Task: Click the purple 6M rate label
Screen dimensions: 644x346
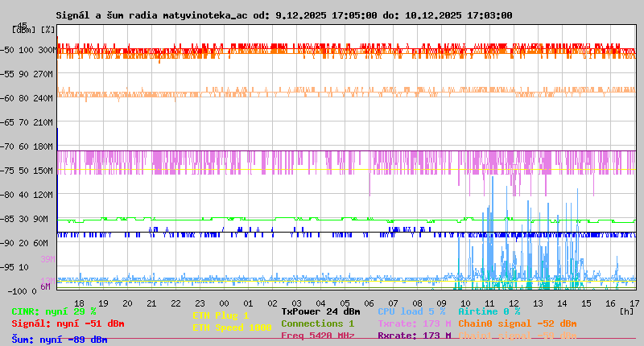Action: (45, 286)
